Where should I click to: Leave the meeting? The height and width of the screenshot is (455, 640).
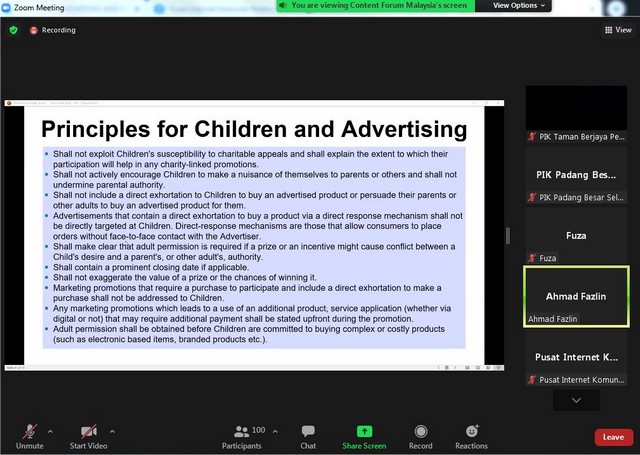tap(613, 437)
